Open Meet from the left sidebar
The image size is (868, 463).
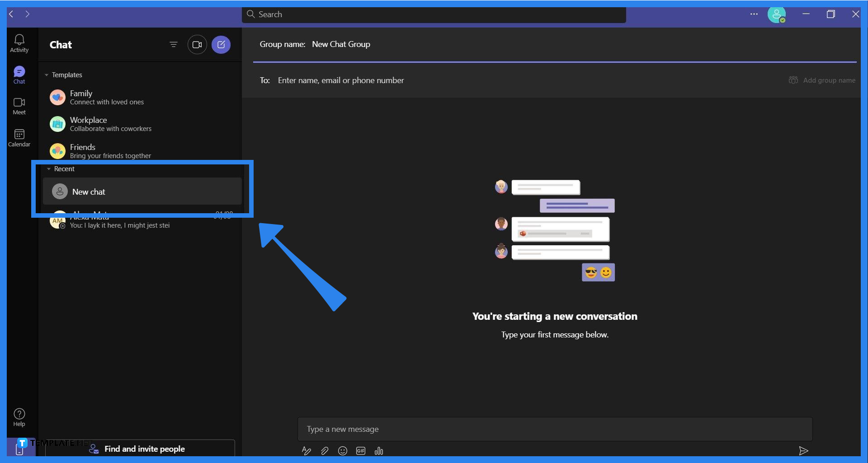coord(19,105)
